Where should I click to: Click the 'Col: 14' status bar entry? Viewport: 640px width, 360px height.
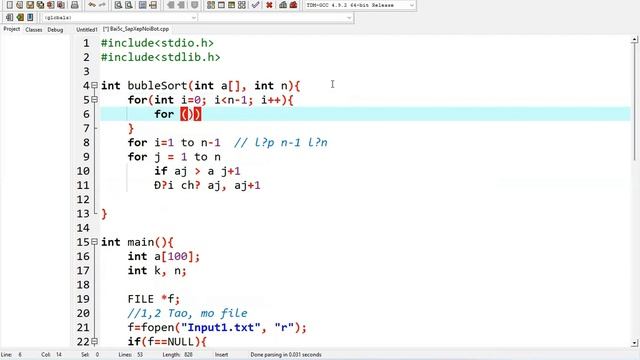51,355
